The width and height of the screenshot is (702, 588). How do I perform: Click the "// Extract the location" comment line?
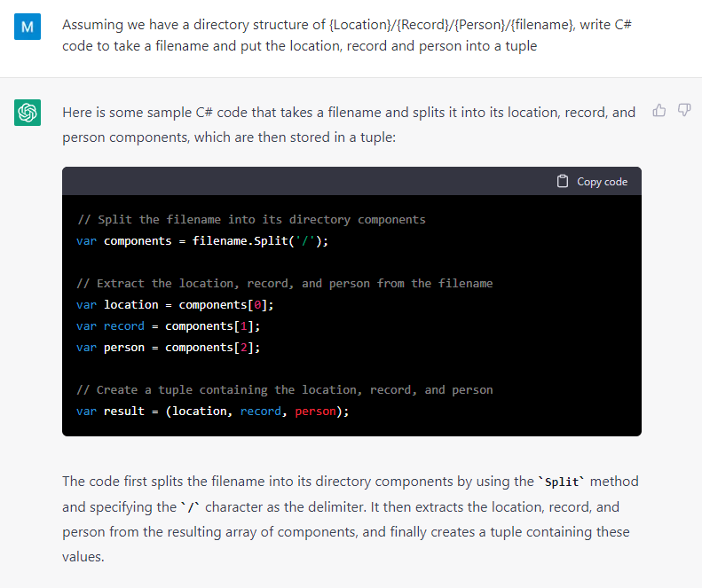[284, 283]
